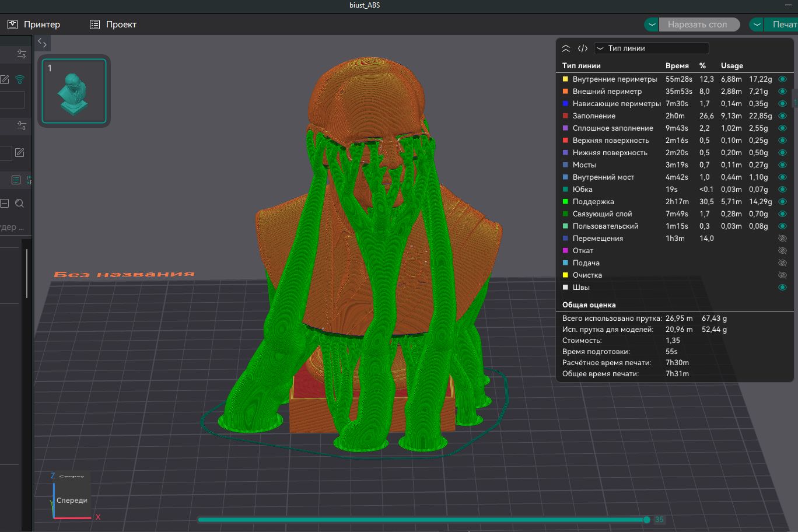Click the Стоимость value 1,35
Screen dimensions: 798x532
673,340
